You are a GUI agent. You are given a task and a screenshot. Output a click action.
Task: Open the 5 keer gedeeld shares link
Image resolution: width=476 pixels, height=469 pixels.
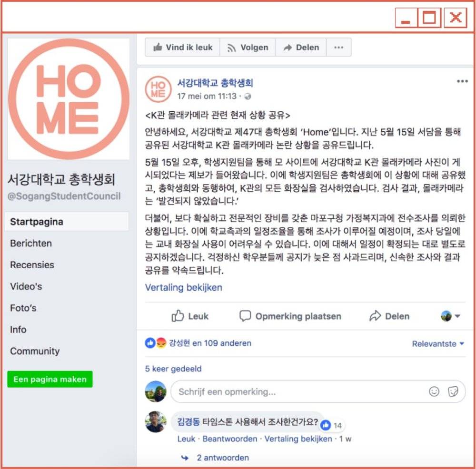[x=173, y=369]
